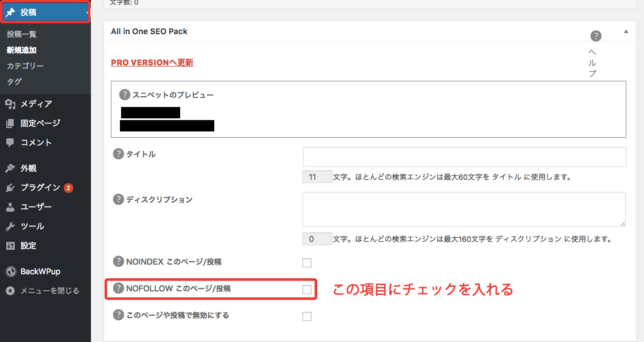Click the プラグイン plug icon in sidebar

[x=10, y=188]
